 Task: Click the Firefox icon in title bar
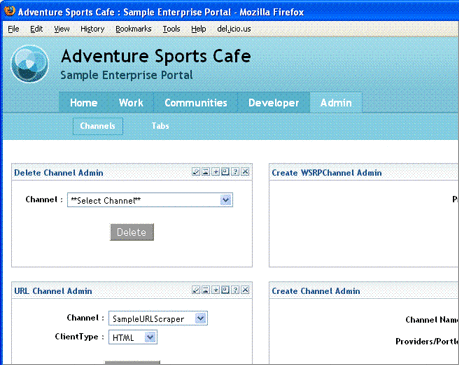(x=10, y=11)
